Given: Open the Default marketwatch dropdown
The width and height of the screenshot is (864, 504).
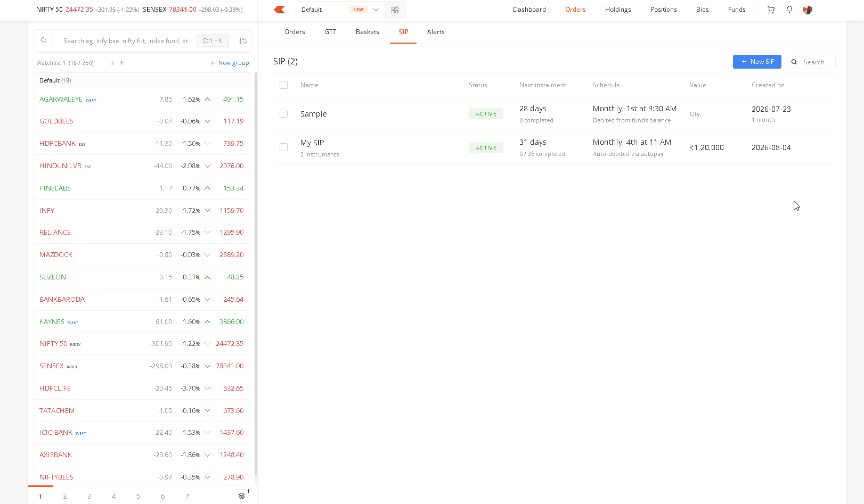Looking at the screenshot, I should (x=340, y=10).
